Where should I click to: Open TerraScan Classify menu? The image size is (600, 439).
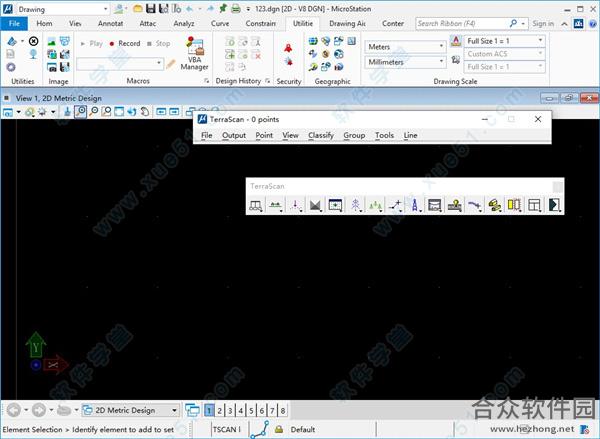321,135
